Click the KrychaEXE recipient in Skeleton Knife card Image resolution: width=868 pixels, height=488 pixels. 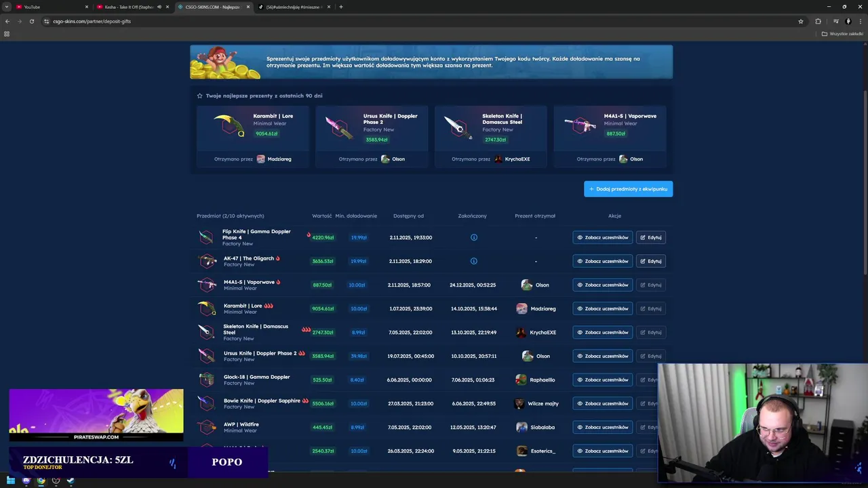(x=512, y=159)
